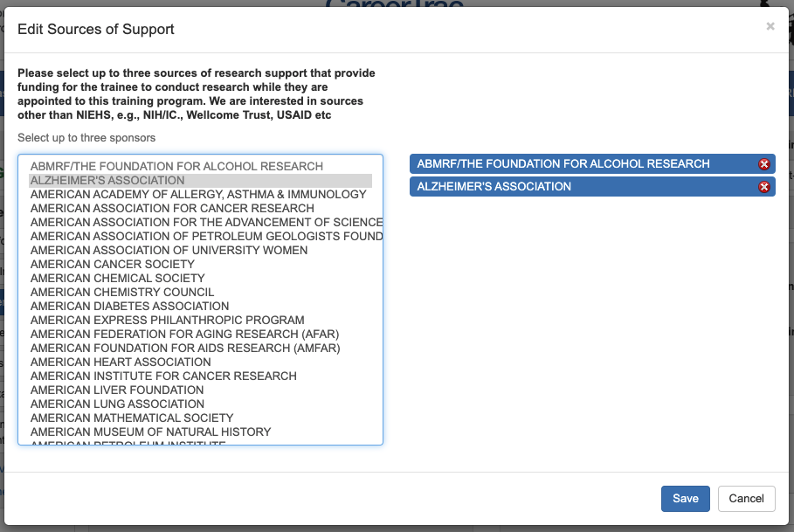Pick American Express Philanthropic Program

[x=167, y=320]
